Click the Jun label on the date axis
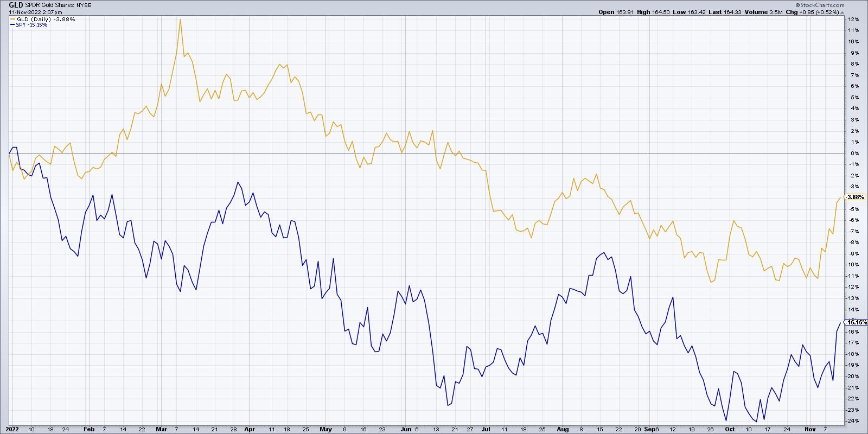Viewport: 868px width, 434px height. pos(405,429)
